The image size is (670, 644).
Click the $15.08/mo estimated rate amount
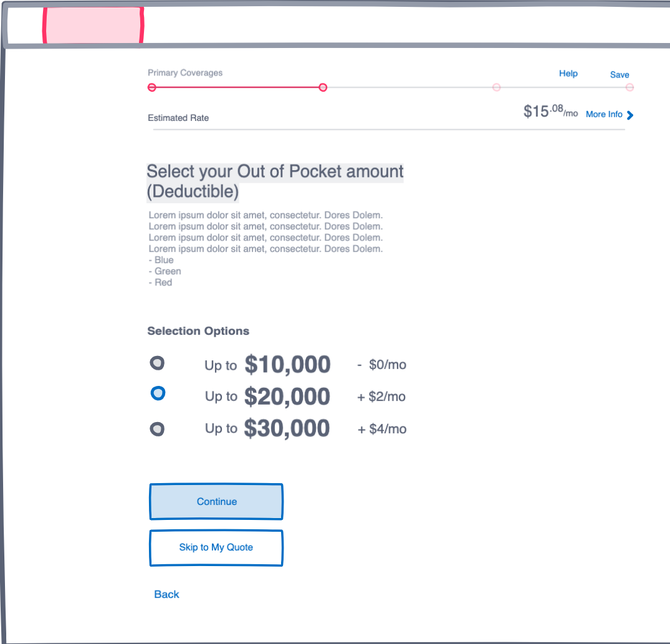click(x=550, y=112)
